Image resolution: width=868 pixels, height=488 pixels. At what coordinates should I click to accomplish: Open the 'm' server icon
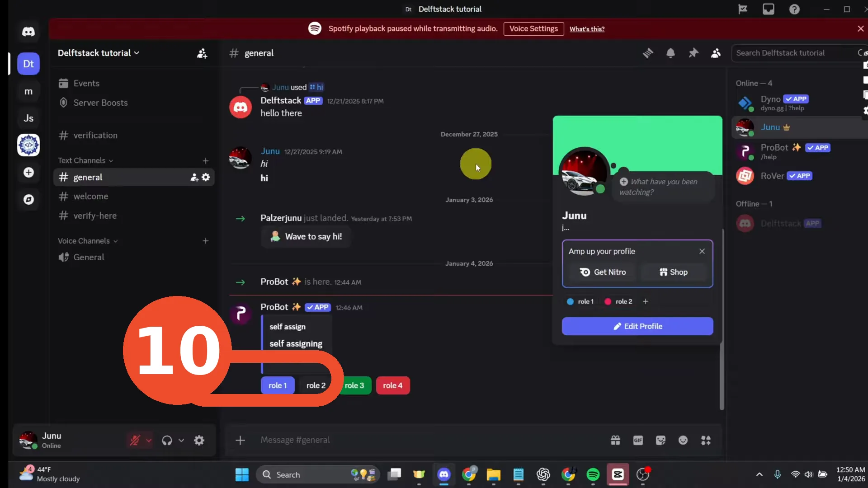[28, 91]
